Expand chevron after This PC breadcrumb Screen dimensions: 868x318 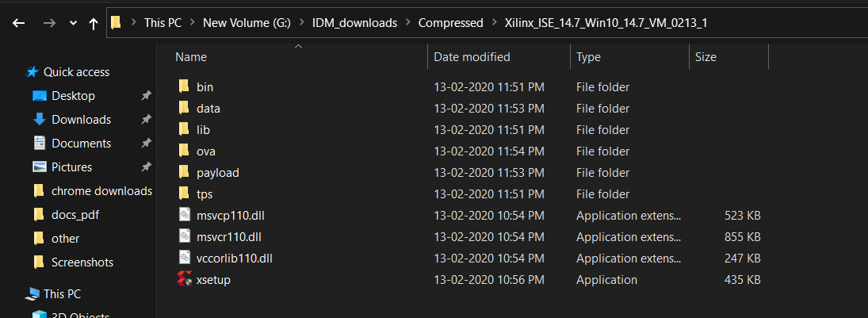point(192,23)
